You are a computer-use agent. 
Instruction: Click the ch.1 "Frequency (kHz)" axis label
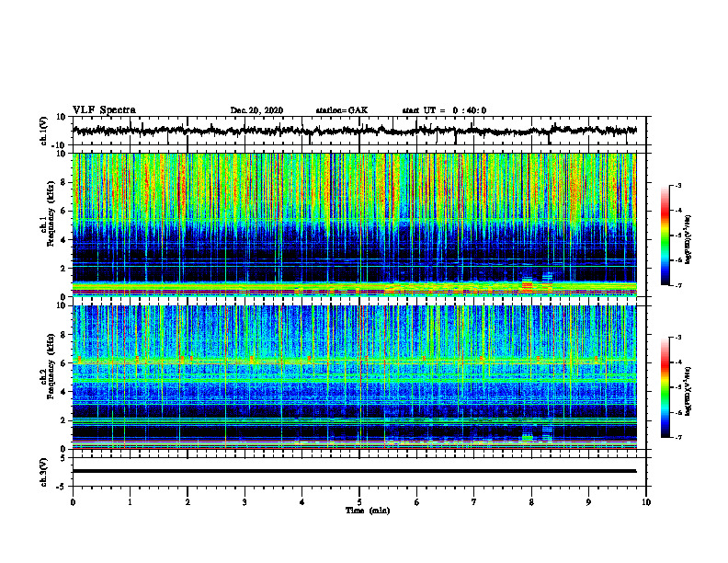point(51,215)
